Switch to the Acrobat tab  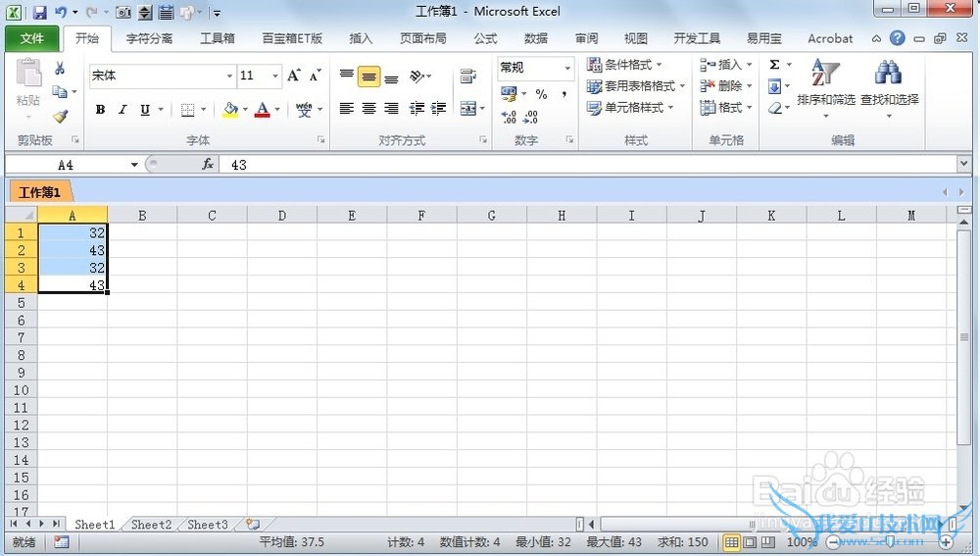pyautogui.click(x=830, y=39)
